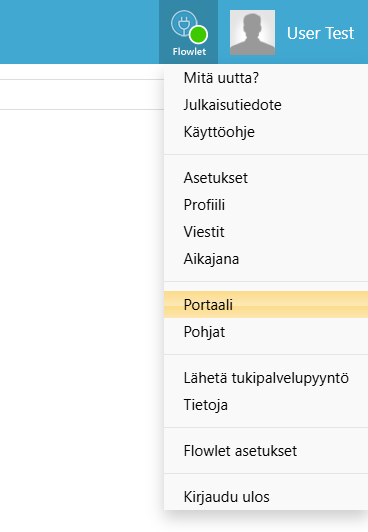Select Viestit from the user menu
The height and width of the screenshot is (532, 368).
[x=266, y=232]
